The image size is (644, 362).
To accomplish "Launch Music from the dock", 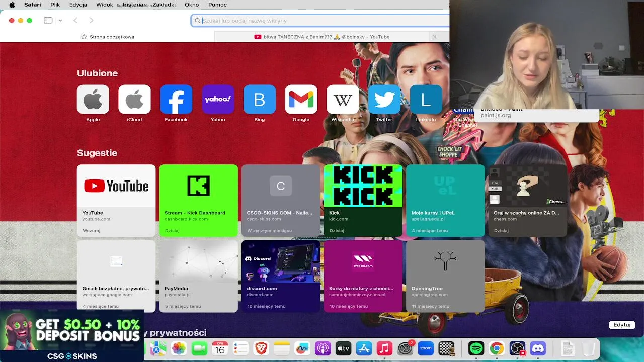I will coord(384,348).
